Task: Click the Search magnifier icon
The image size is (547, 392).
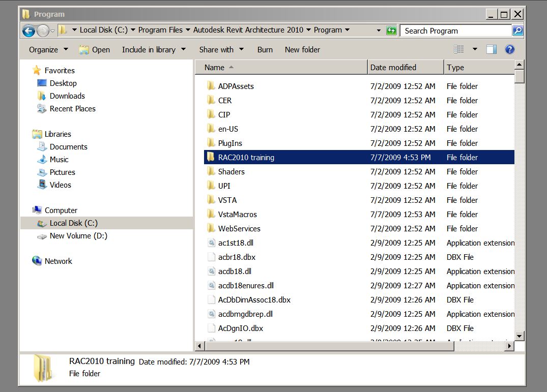Action: point(517,31)
